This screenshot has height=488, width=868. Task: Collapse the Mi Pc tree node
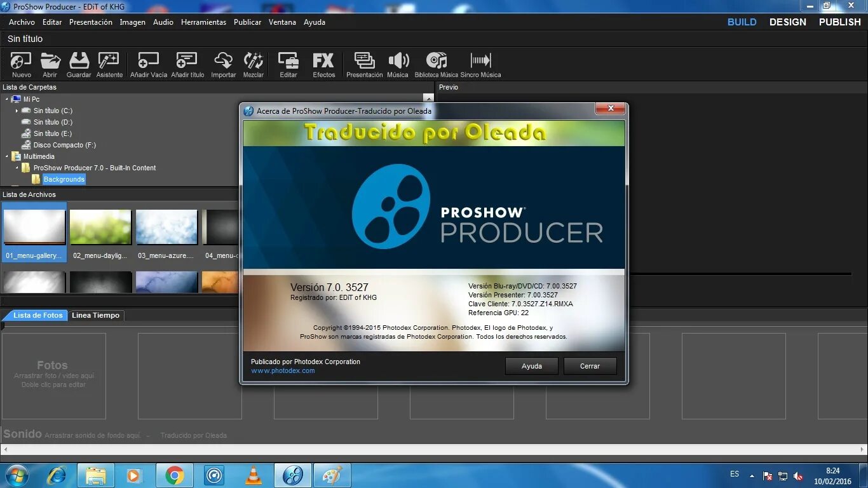7,99
